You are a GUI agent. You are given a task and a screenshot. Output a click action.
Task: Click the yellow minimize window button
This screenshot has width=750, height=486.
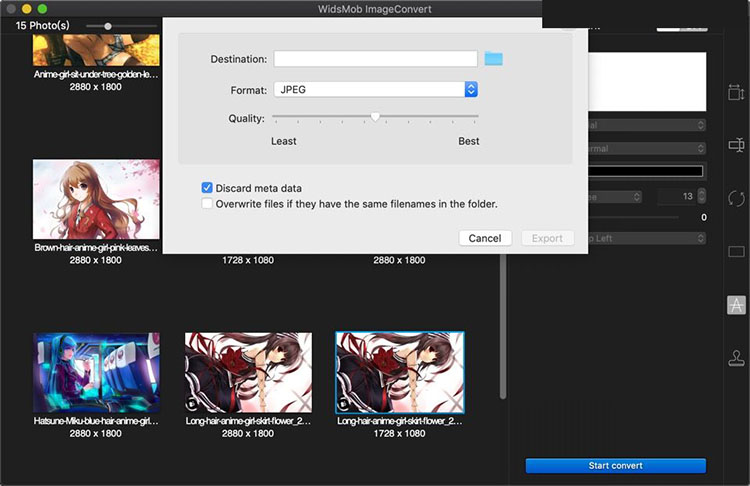click(27, 9)
